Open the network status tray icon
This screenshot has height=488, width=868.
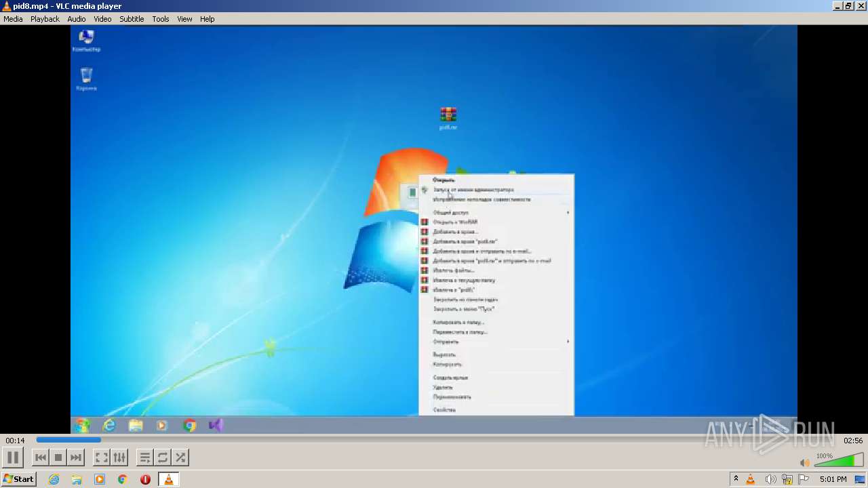(x=787, y=479)
